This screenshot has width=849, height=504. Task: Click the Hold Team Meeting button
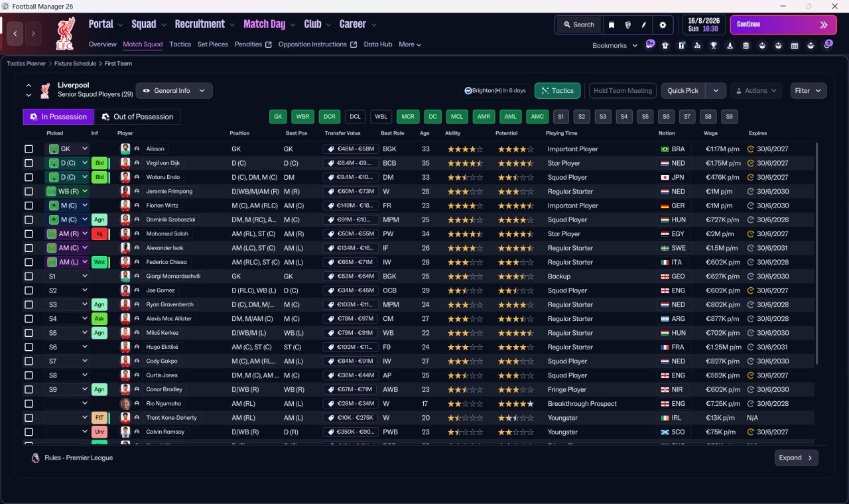[623, 91]
